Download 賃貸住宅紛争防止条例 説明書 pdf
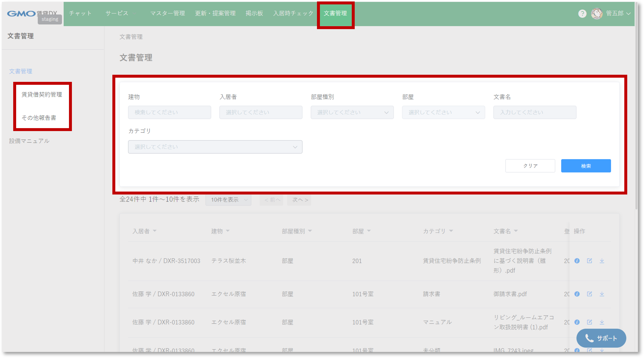The image size is (644, 358). coord(602,261)
